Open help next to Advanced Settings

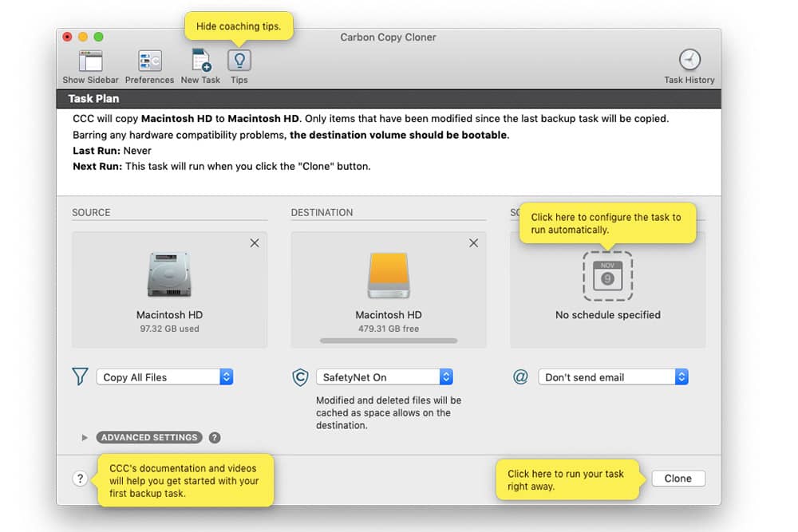[x=215, y=437]
